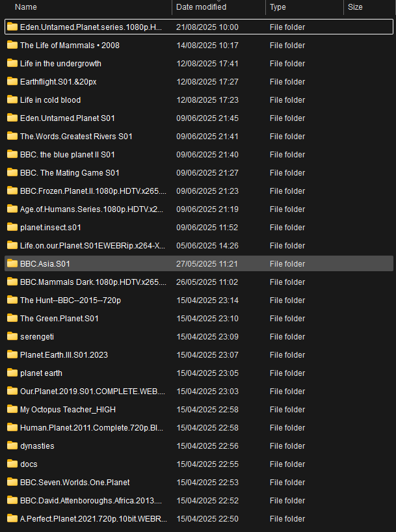The image size is (396, 532).
Task: Click folder icon for My Octopus Teacher_HIGH
Action: pyautogui.click(x=12, y=410)
